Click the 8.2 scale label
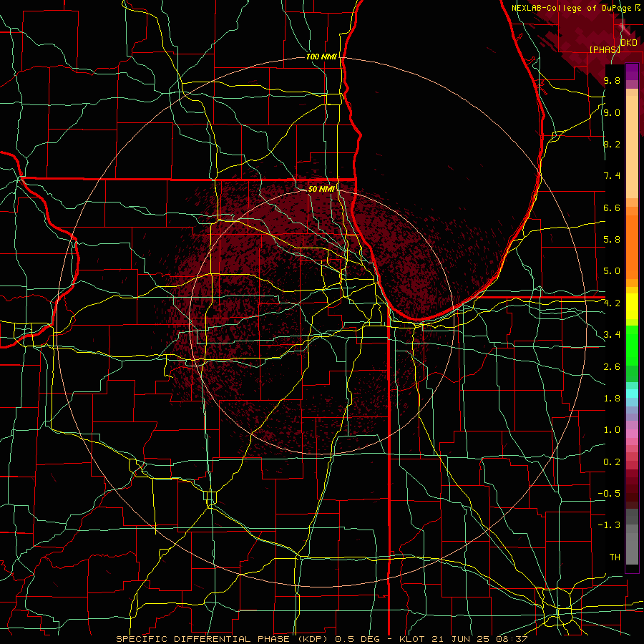Screen dimensions: 644x644 pos(612,144)
